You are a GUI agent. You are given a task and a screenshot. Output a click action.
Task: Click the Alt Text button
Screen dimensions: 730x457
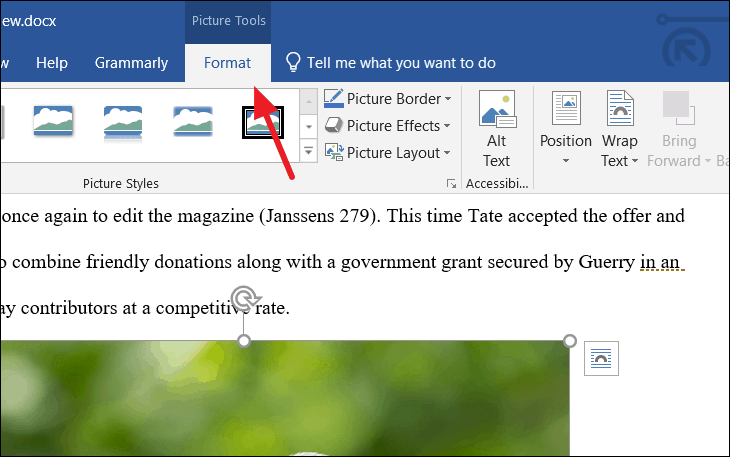(496, 129)
